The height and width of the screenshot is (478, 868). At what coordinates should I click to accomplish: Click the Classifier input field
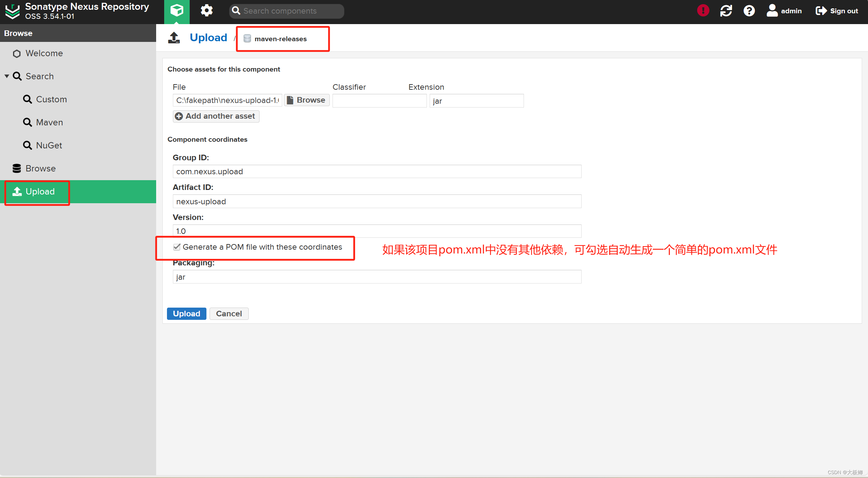pos(379,101)
